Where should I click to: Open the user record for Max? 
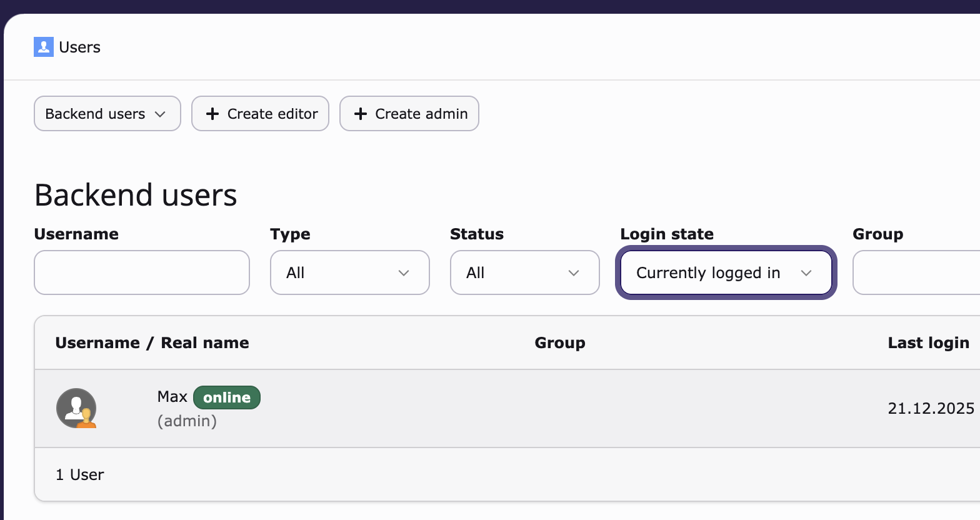(172, 397)
